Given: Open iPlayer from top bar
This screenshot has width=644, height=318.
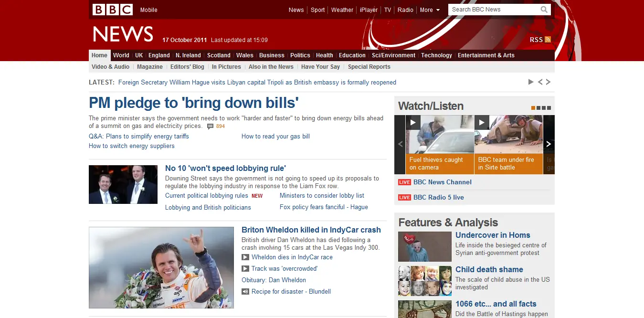Looking at the screenshot, I should tap(369, 10).
